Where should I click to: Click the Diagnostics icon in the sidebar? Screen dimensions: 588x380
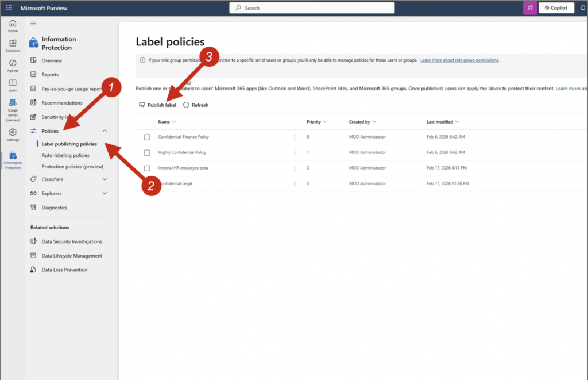[33, 208]
